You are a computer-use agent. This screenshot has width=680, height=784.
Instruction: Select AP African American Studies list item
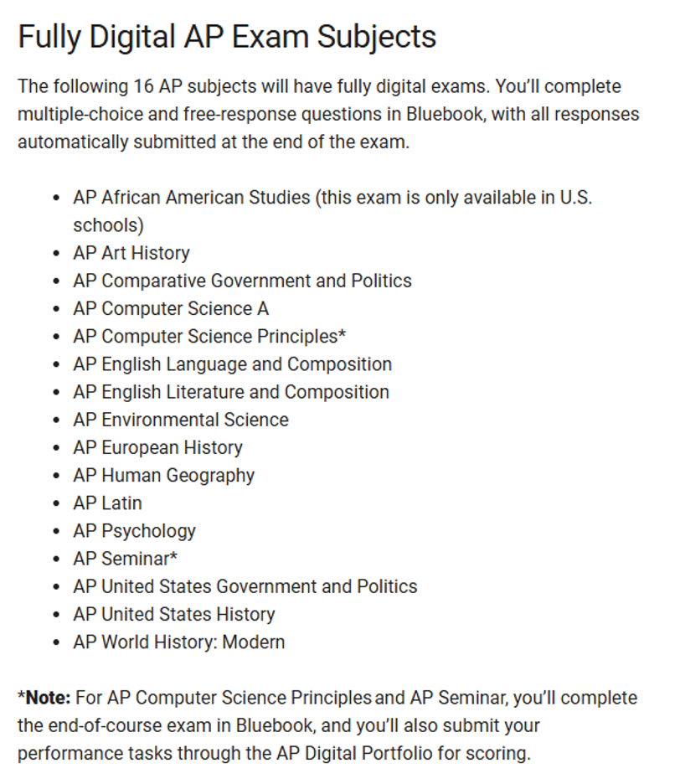coord(332,211)
